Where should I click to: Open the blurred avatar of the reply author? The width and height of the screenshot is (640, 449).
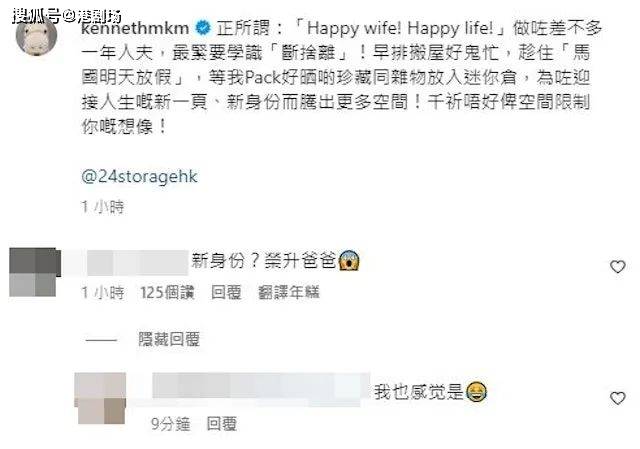(x=100, y=398)
